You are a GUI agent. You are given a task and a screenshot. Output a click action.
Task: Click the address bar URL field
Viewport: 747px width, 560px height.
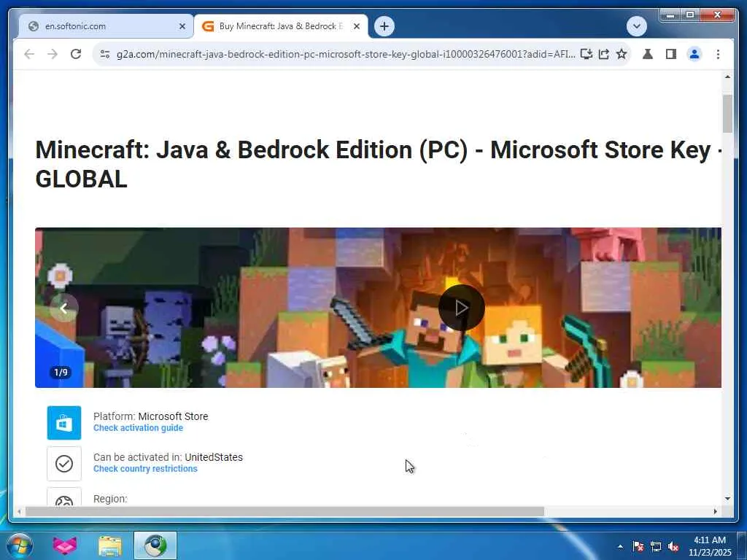coord(345,54)
